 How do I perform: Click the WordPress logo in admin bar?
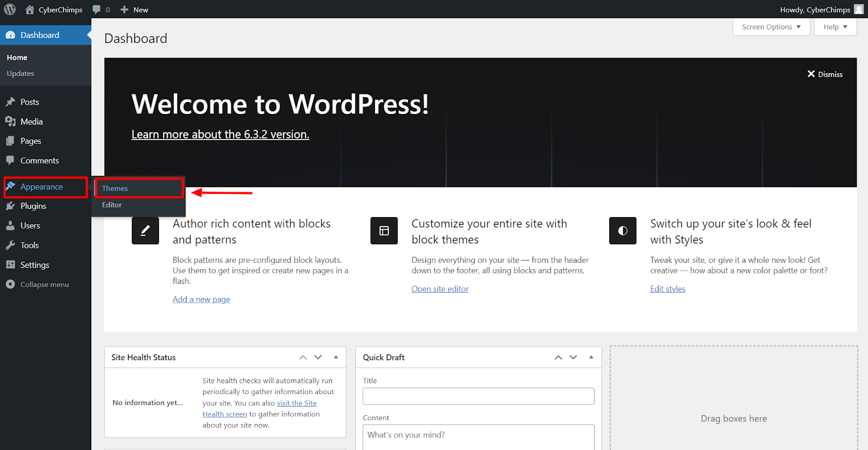click(x=10, y=9)
